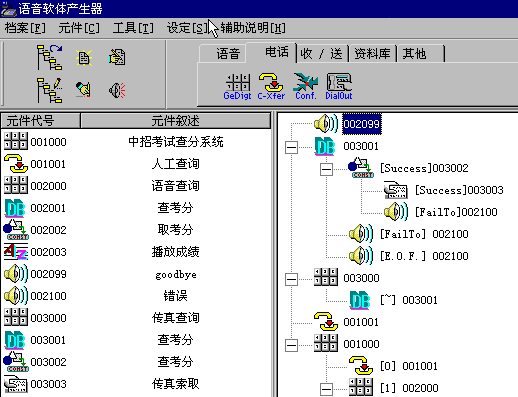The height and width of the screenshot is (397, 518).
Task: Select the DialOut component icon
Action: point(339,87)
